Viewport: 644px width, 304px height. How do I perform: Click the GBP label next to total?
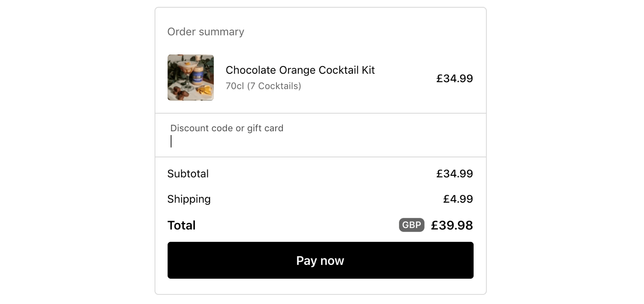(x=411, y=225)
